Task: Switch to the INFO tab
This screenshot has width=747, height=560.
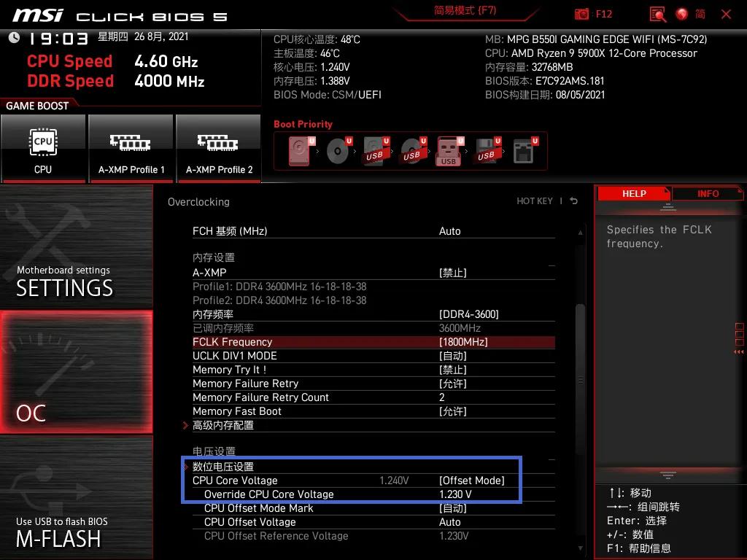Action: (707, 193)
